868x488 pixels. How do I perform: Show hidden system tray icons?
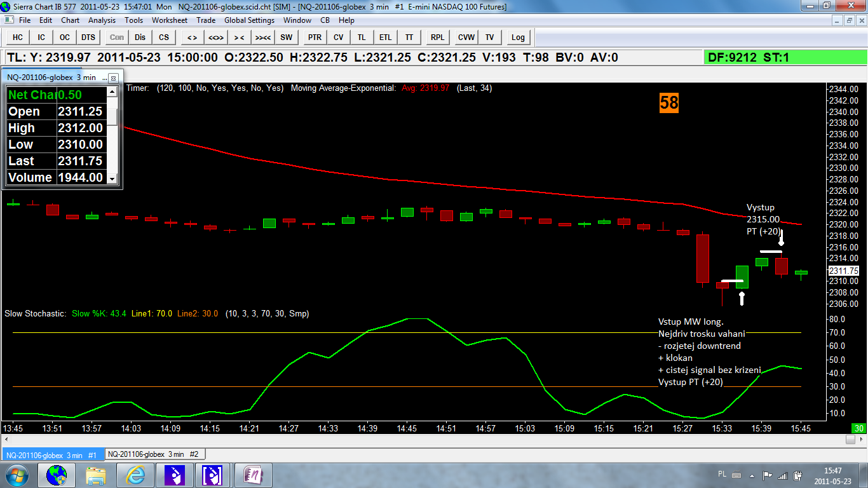point(752,475)
